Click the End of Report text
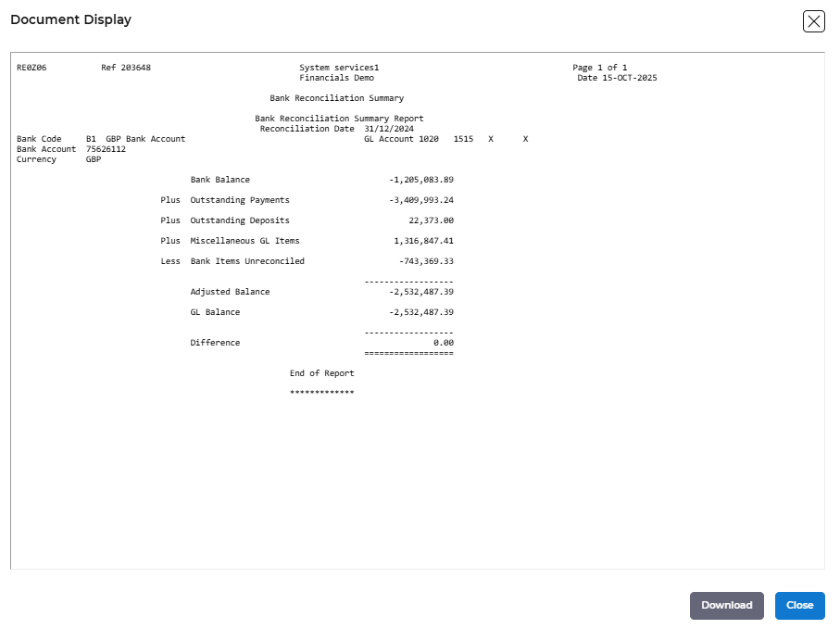The image size is (840, 629). pos(321,373)
